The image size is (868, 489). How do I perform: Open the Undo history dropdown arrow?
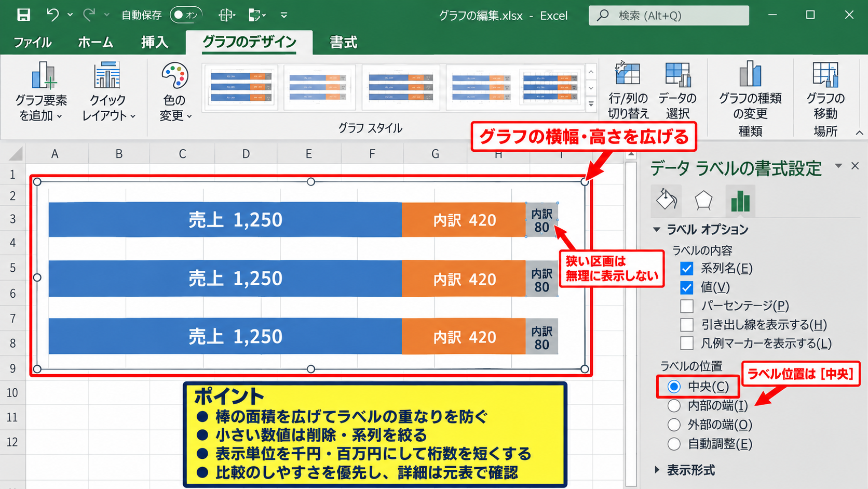pyautogui.click(x=70, y=15)
